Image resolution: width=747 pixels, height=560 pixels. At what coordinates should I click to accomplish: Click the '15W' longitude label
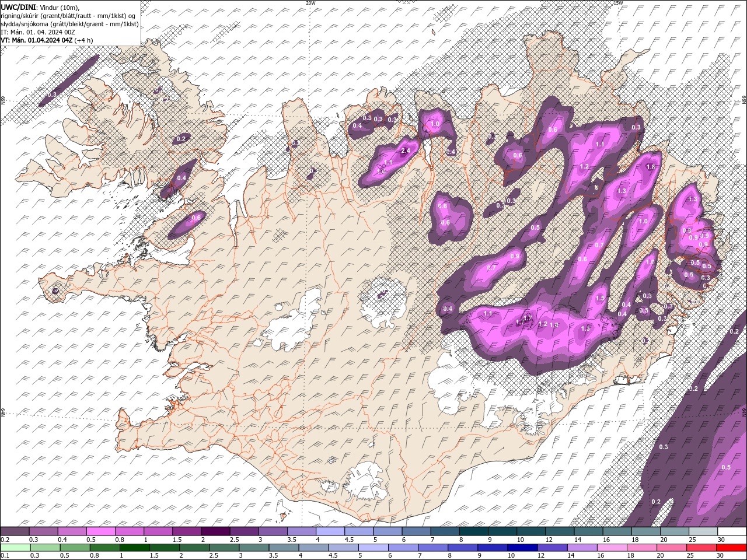pos(618,3)
